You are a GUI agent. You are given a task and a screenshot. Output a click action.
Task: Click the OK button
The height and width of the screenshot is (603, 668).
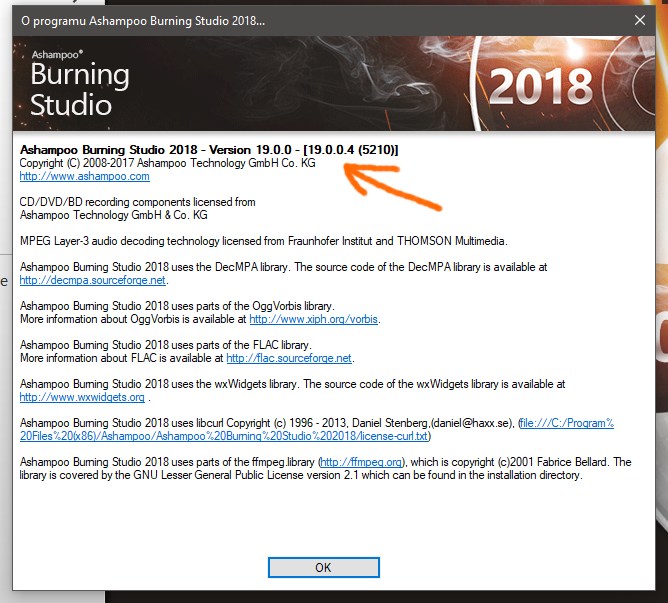tap(323, 567)
